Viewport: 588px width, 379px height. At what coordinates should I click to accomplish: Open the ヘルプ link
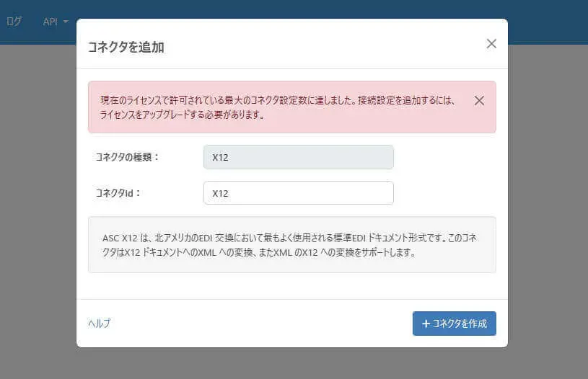coord(100,324)
